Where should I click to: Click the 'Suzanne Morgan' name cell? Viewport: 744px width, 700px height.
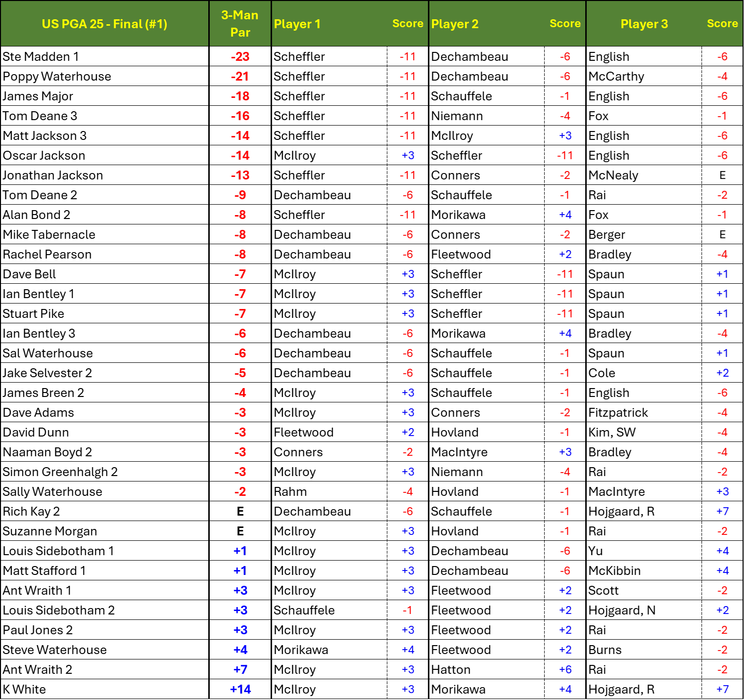point(104,531)
